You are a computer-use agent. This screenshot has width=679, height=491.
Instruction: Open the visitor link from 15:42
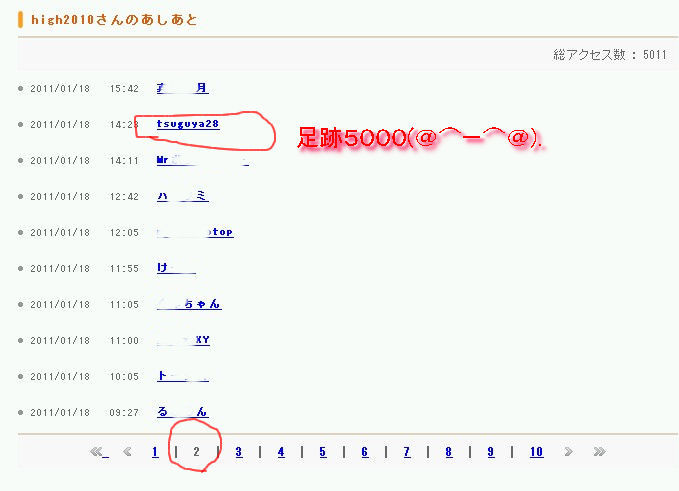point(183,88)
